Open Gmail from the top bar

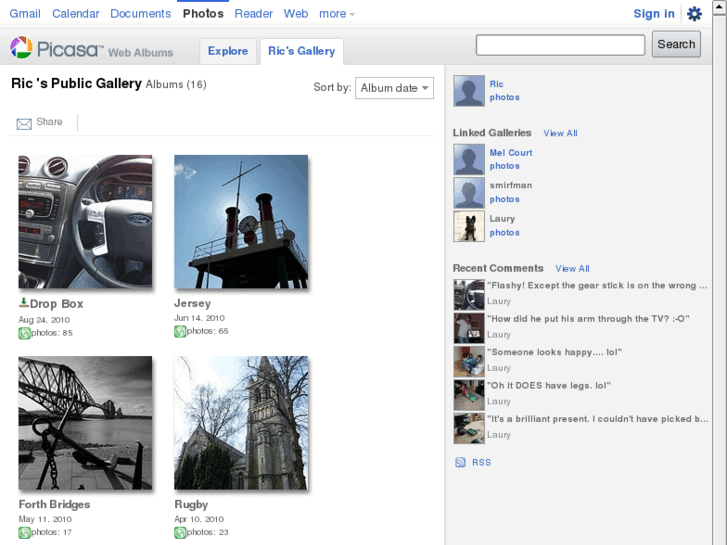click(x=25, y=14)
